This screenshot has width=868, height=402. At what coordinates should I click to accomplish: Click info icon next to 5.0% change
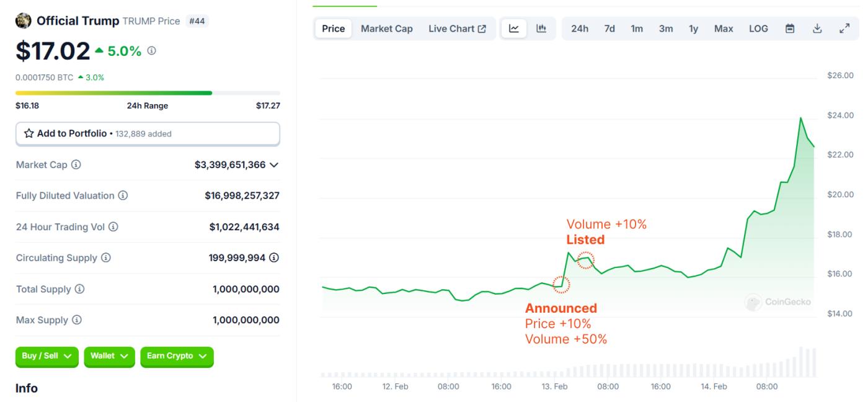point(151,51)
